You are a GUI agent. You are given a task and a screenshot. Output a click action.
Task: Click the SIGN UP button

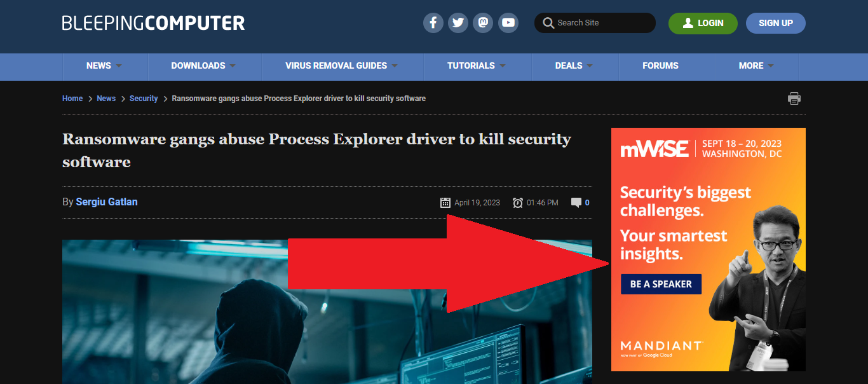pos(776,23)
